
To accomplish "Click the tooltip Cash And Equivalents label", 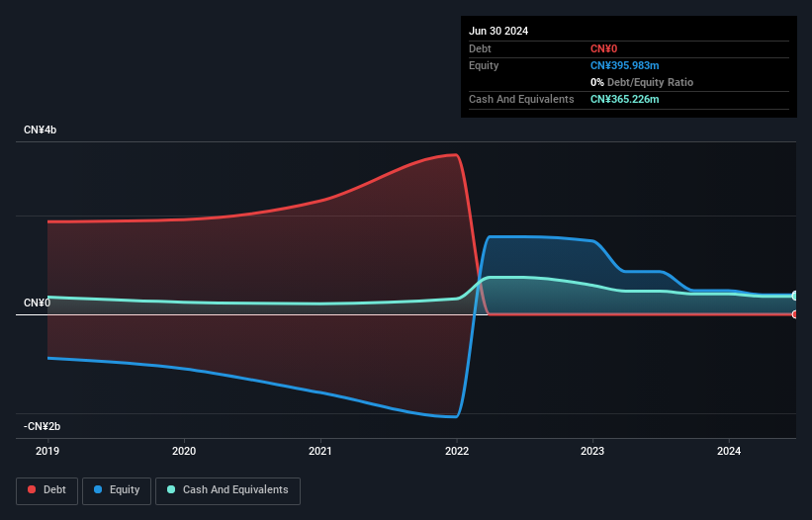I will [521, 99].
